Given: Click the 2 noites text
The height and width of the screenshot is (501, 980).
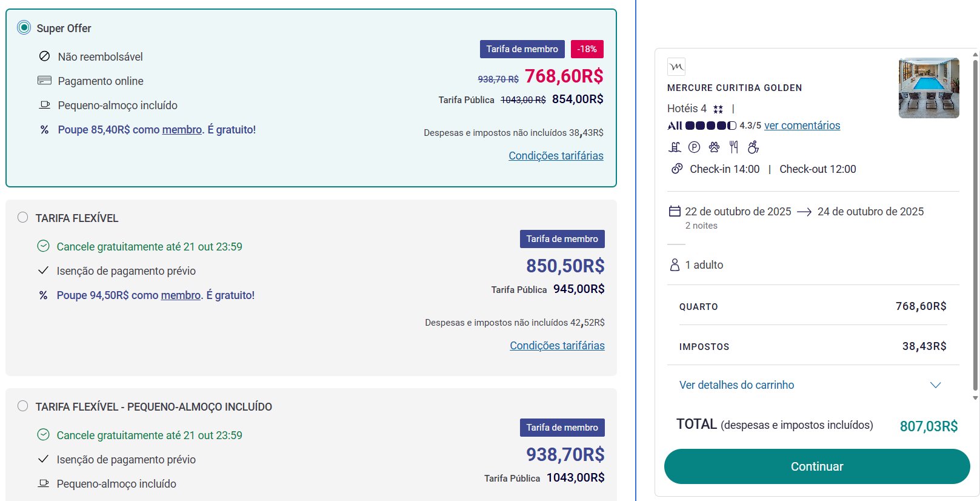Looking at the screenshot, I should point(701,226).
